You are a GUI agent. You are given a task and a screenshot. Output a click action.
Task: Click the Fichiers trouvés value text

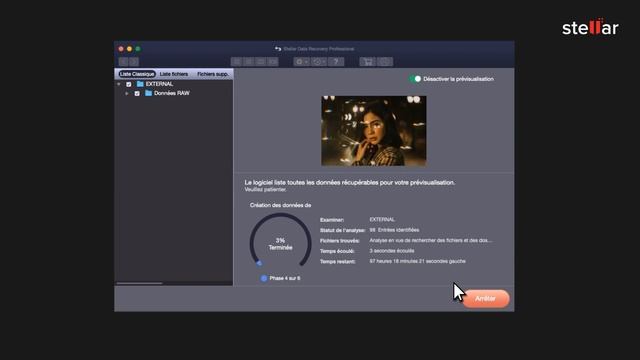(x=431, y=240)
